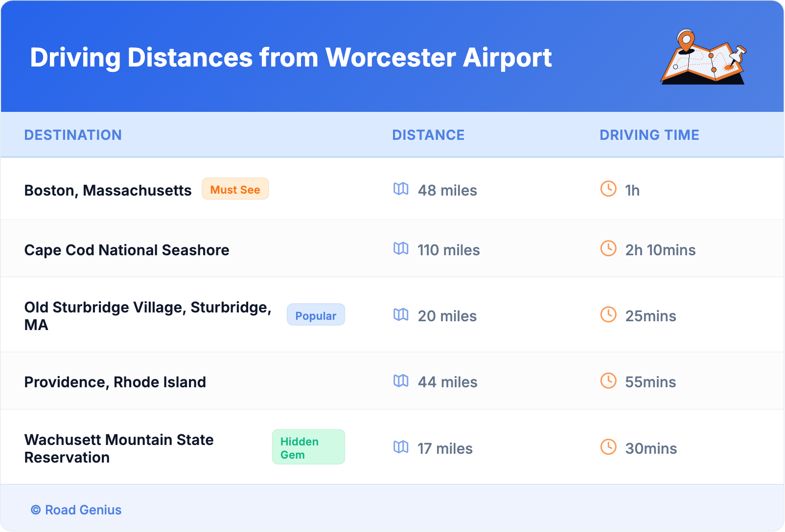
Task: Select the Providence, Rhode Island destination
Action: (115, 382)
